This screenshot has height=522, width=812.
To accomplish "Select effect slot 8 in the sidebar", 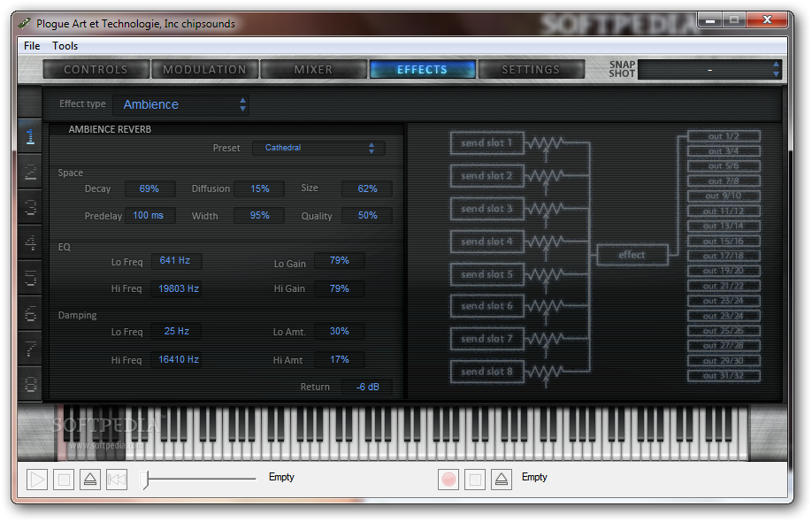I will pos(30,384).
